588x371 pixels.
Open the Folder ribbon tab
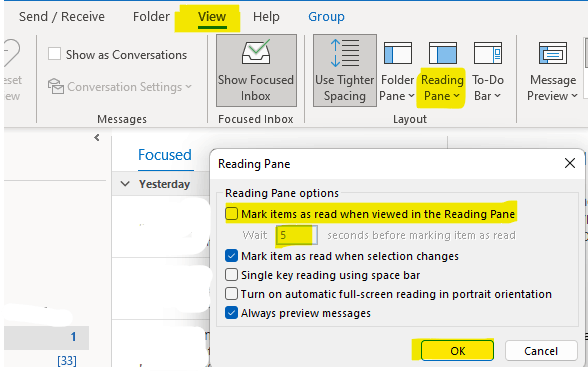pyautogui.click(x=151, y=17)
